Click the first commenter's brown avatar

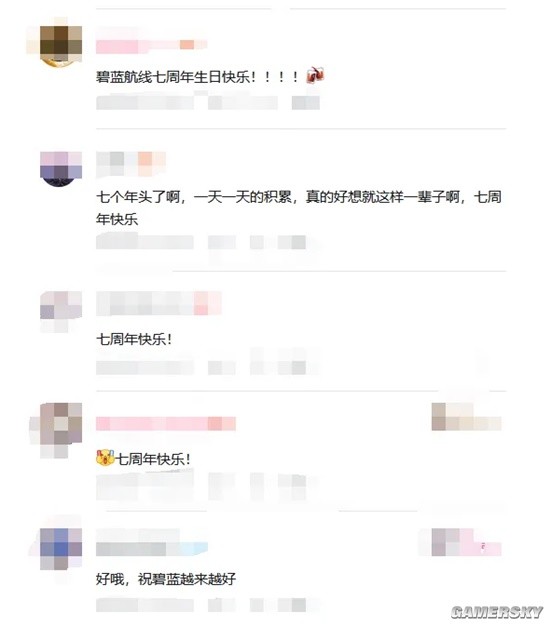[x=61, y=44]
